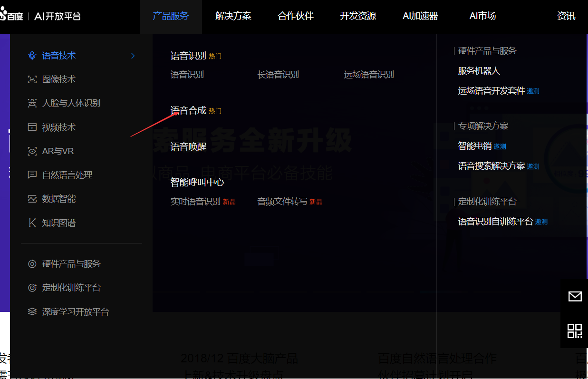Select 语音技术 in the sidebar
Image resolution: width=588 pixels, height=379 pixels.
(59, 56)
